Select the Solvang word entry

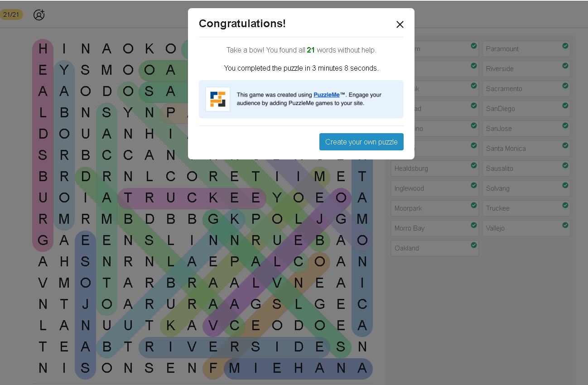coord(526,188)
